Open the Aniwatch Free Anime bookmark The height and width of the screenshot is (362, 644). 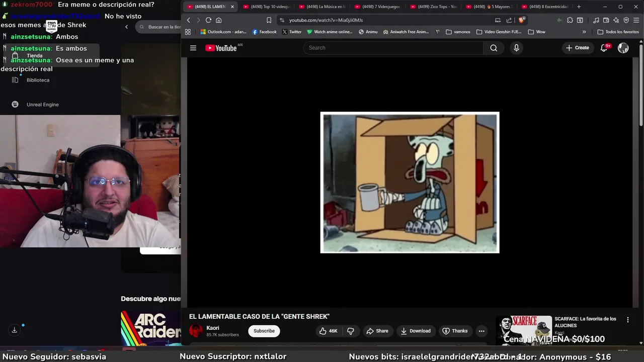point(406,32)
